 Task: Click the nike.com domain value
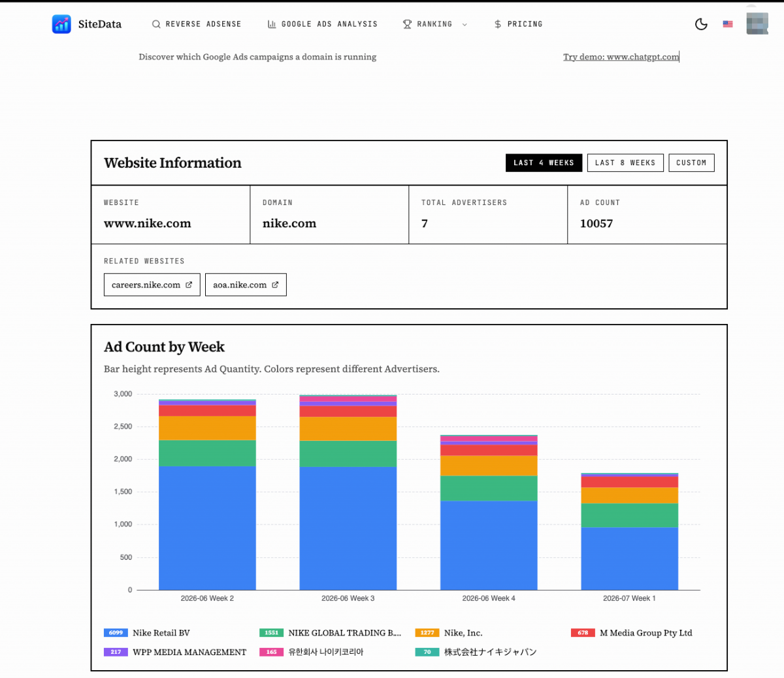click(289, 223)
